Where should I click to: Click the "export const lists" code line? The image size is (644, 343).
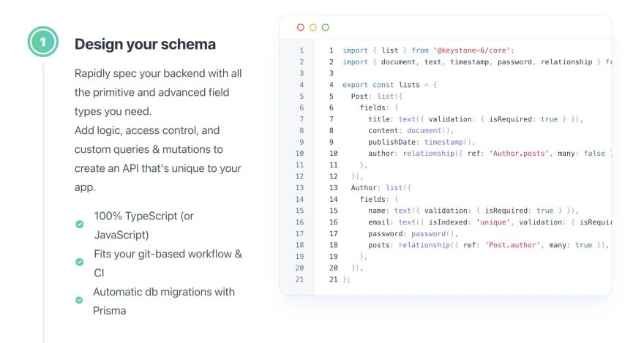389,85
